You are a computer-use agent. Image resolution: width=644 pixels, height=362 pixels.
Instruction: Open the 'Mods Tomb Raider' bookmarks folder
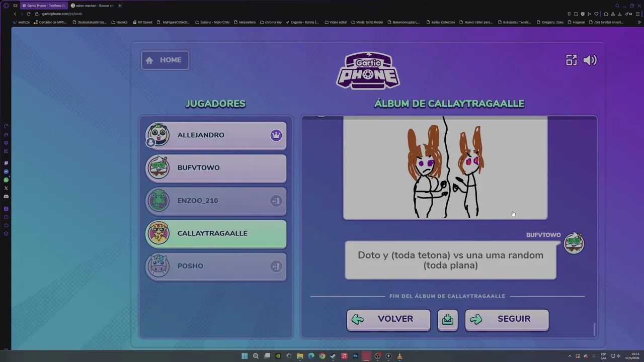(x=367, y=22)
